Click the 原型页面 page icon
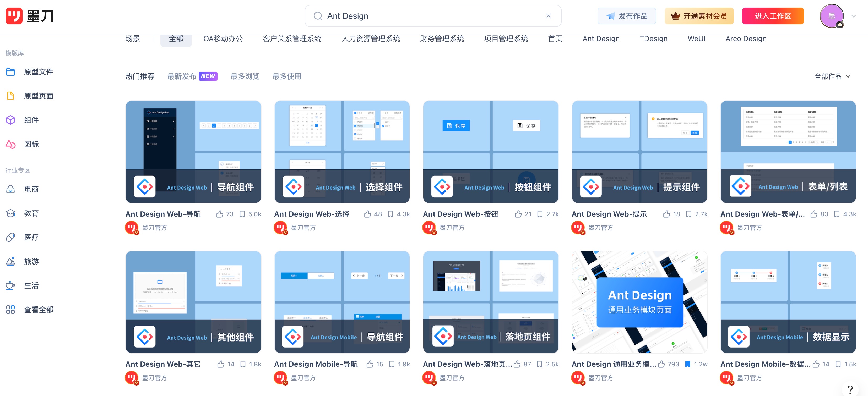 pyautogui.click(x=10, y=96)
